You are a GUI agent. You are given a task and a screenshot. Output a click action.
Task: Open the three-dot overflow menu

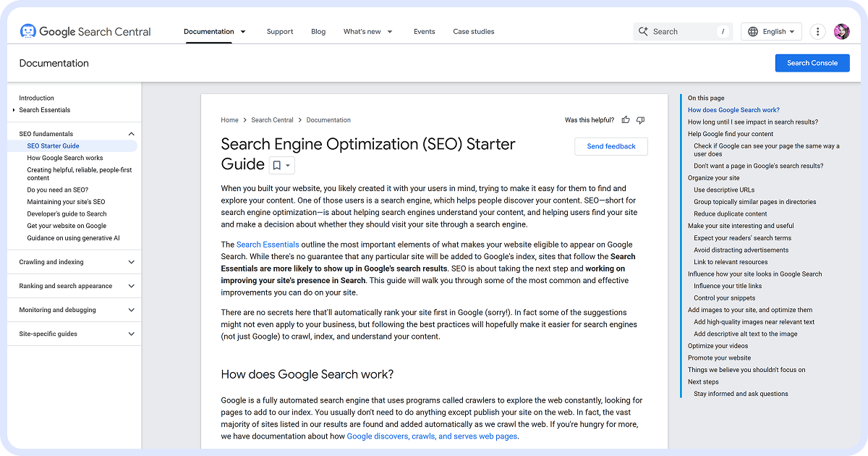[x=817, y=31]
